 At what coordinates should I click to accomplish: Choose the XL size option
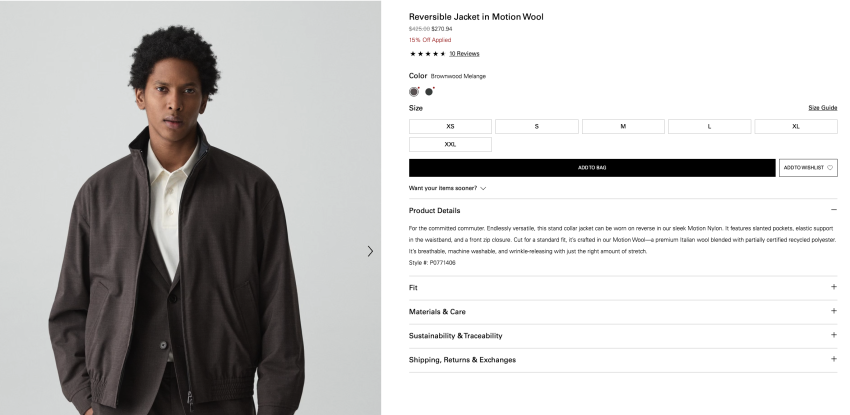click(x=796, y=127)
